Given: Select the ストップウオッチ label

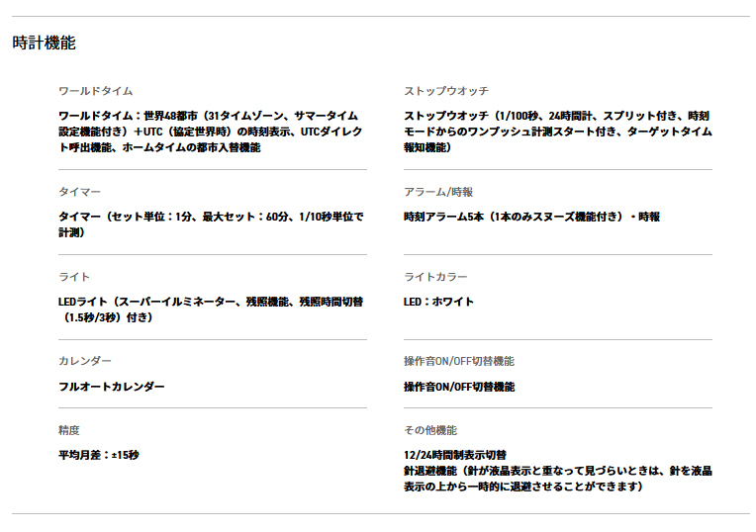Looking at the screenshot, I should click(446, 91).
